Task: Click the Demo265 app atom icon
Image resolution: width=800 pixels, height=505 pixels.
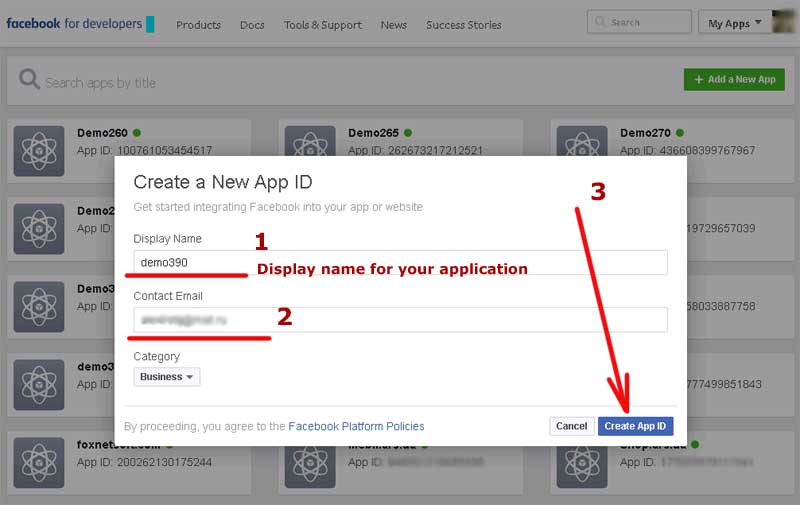Action: click(310, 141)
